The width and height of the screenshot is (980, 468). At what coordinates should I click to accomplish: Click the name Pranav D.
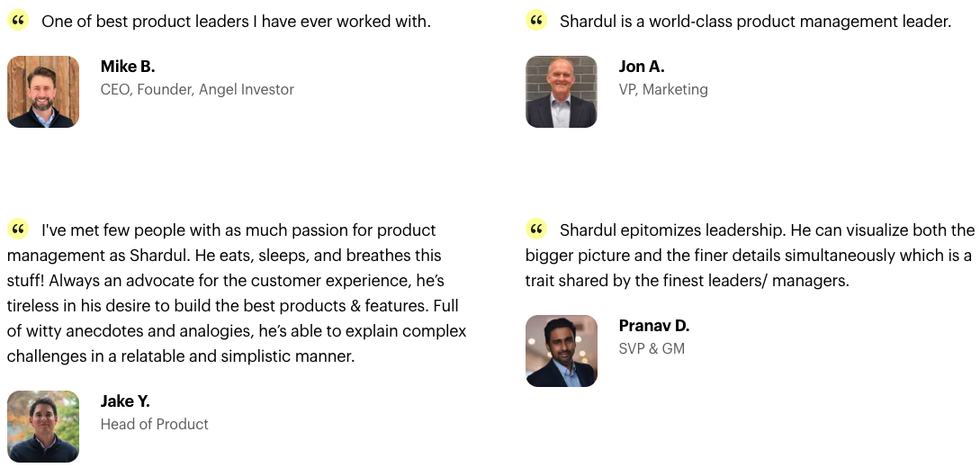653,325
